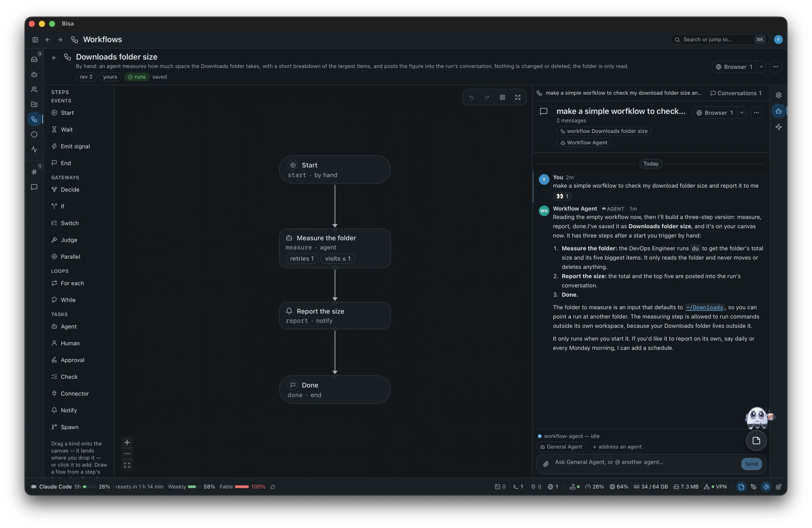The width and height of the screenshot is (812, 528).
Task: Add an Emit signal step
Action: [x=79, y=146]
